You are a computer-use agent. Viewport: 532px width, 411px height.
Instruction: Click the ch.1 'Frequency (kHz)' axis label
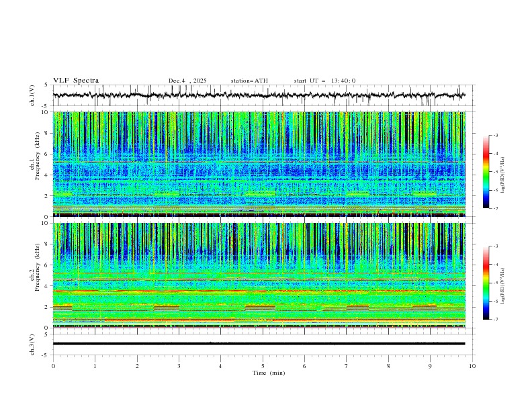pyautogui.click(x=37, y=154)
